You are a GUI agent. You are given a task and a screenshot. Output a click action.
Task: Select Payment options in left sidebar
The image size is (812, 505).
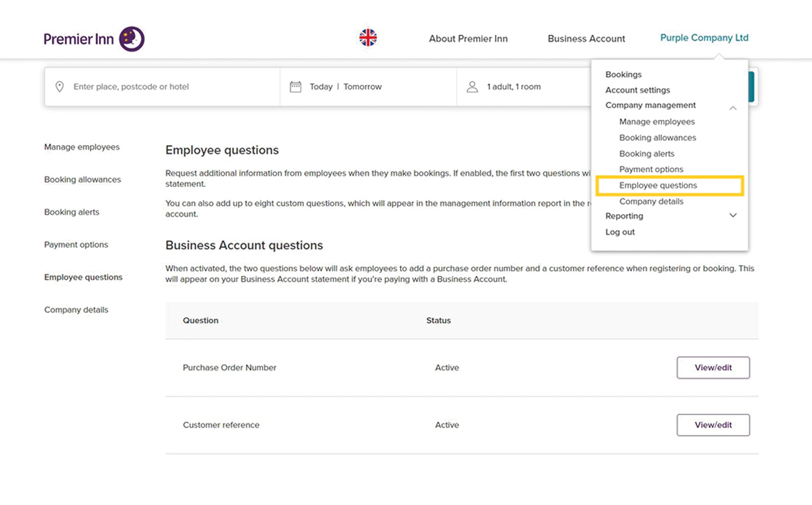point(76,244)
